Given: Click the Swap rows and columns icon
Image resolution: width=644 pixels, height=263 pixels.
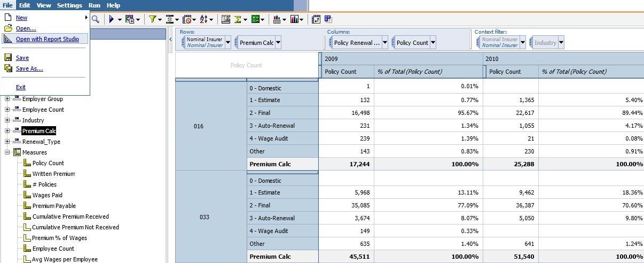Looking at the screenshot, I should (x=316, y=19).
